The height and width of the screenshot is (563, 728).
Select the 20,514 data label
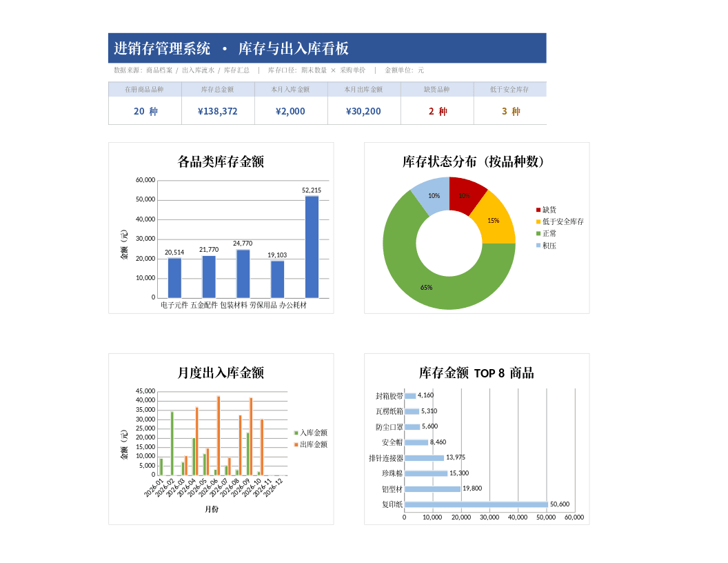(x=174, y=253)
